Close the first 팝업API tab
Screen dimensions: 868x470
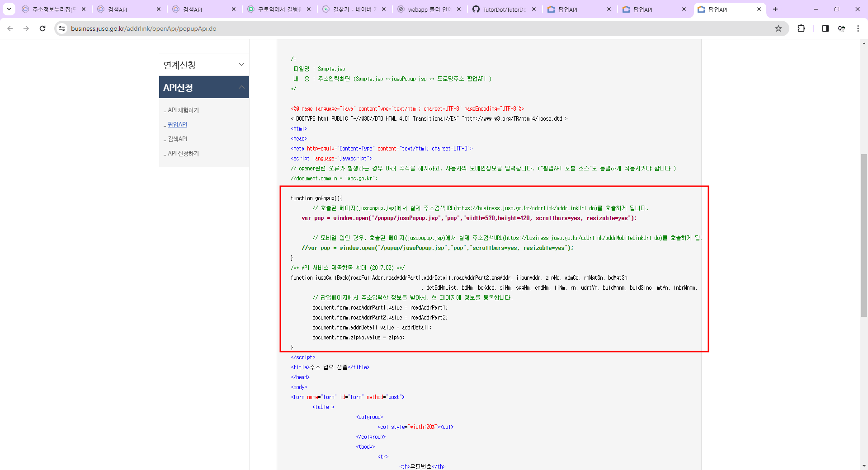(x=609, y=9)
